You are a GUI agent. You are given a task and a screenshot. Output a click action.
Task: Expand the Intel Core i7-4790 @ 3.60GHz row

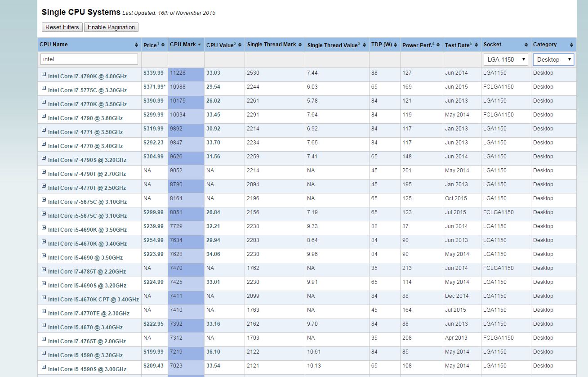[44, 116]
